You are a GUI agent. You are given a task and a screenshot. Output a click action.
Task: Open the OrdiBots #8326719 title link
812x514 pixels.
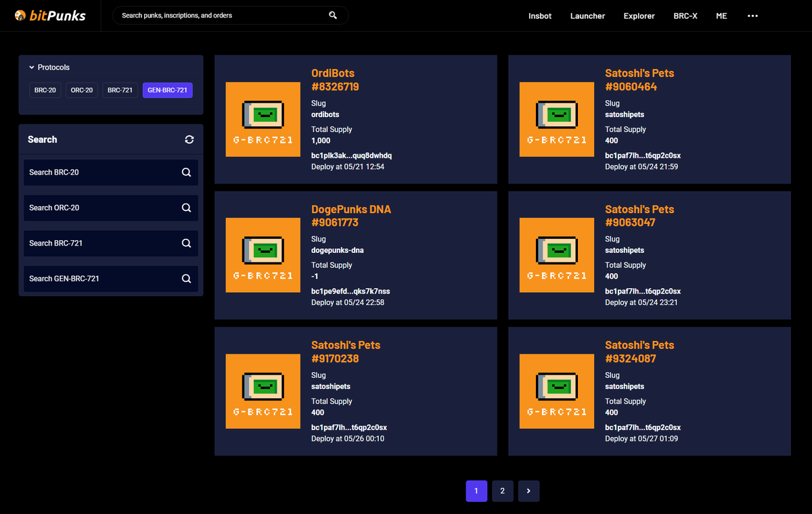tap(335, 80)
